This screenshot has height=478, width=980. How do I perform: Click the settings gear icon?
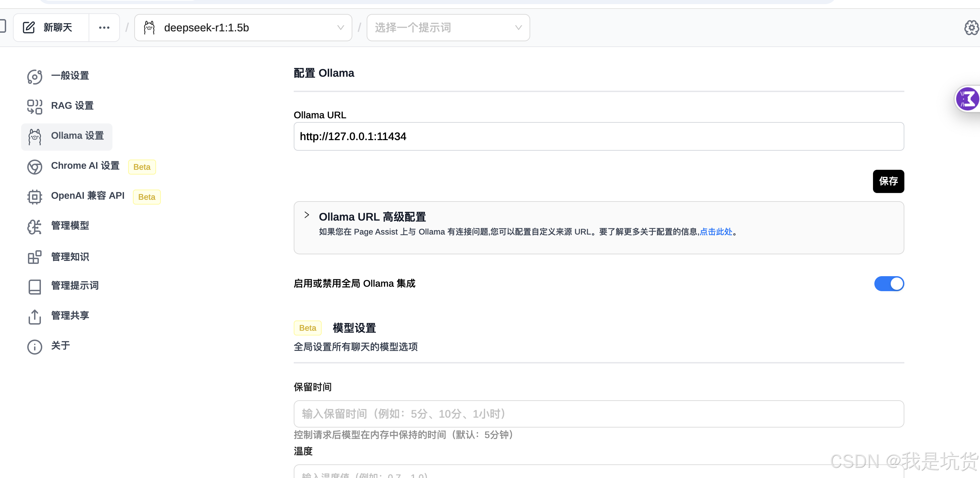point(971,27)
